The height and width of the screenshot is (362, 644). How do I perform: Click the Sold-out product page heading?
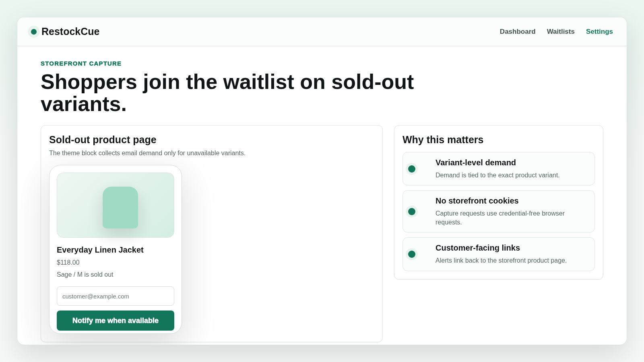coord(103,140)
